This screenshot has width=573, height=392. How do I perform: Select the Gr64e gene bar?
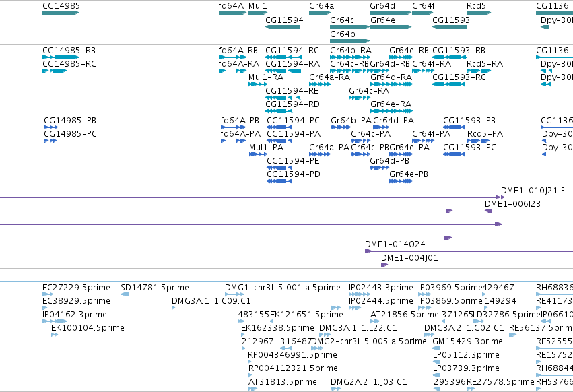point(391,27)
